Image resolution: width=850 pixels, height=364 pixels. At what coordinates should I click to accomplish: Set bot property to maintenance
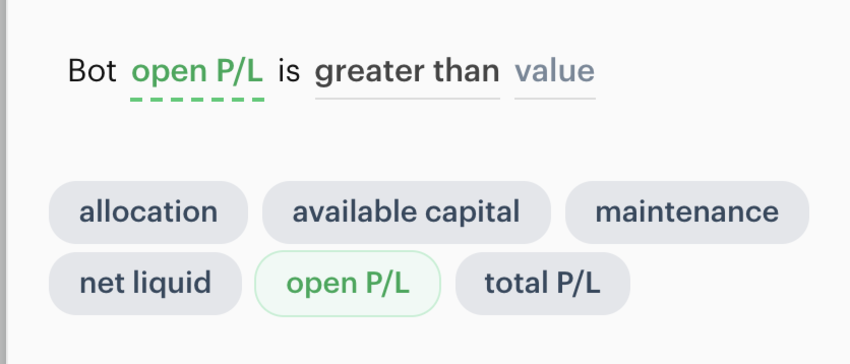point(687,212)
